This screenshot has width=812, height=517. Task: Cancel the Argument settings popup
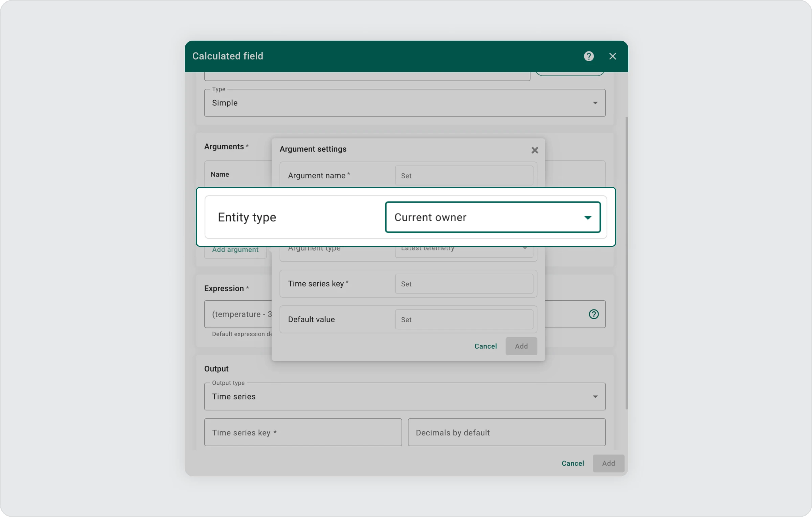pos(486,346)
